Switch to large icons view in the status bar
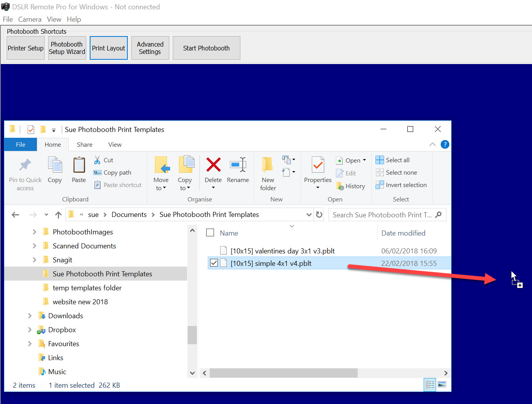This screenshot has width=532, height=404. (442, 385)
